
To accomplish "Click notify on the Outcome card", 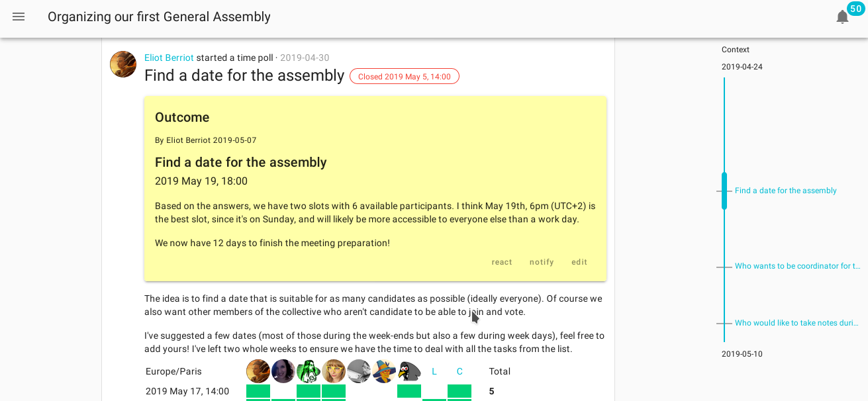I will click(542, 262).
